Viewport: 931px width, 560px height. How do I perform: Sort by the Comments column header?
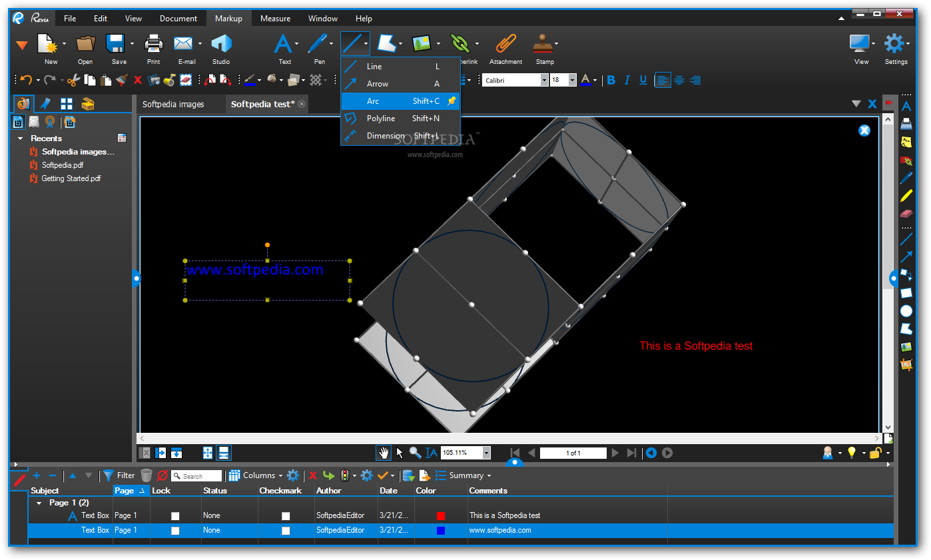point(567,491)
